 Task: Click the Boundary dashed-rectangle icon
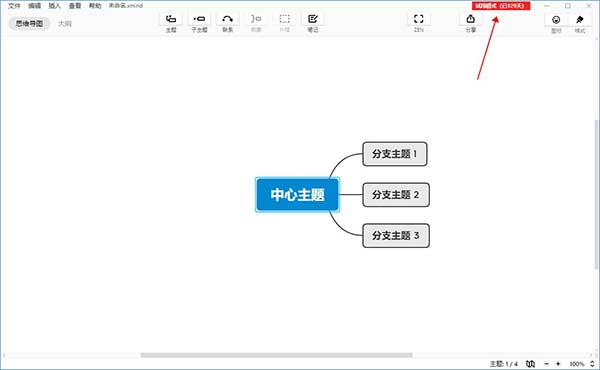click(x=284, y=19)
